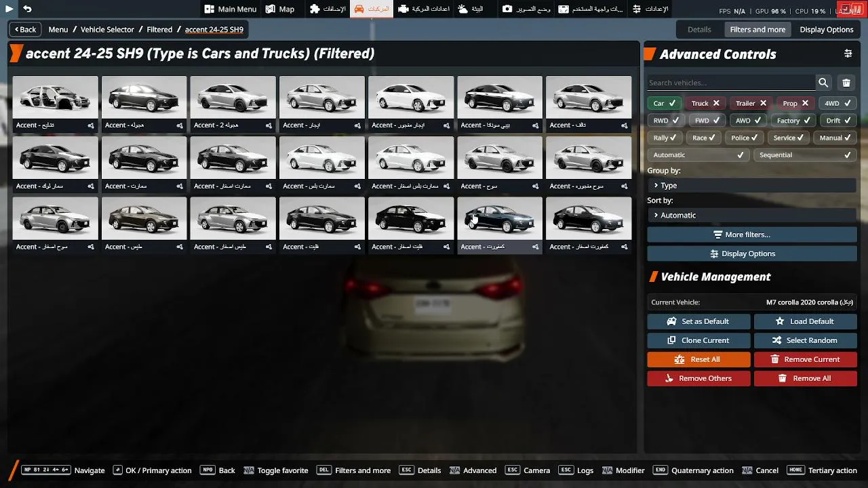Switch to the Filters and more tab
The width and height of the screenshot is (868, 488).
point(757,29)
